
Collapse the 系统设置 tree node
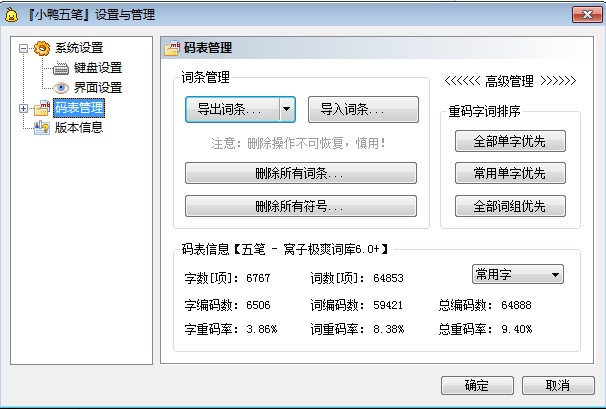click(24, 48)
